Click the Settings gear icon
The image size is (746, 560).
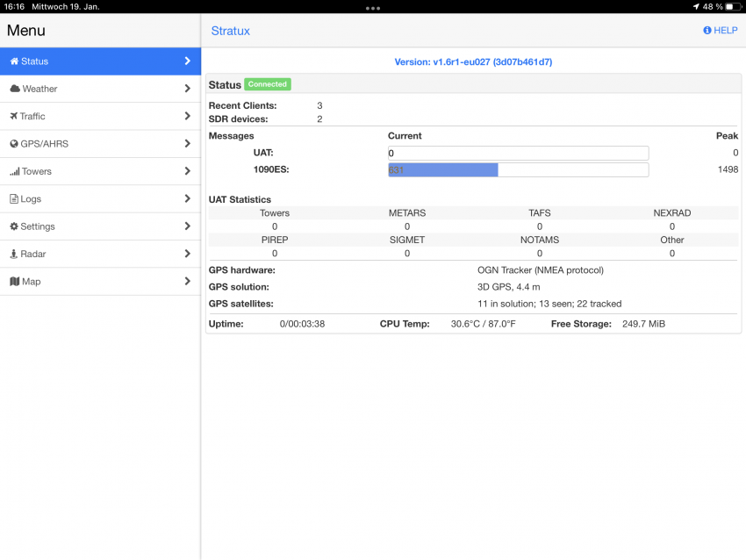tap(14, 226)
